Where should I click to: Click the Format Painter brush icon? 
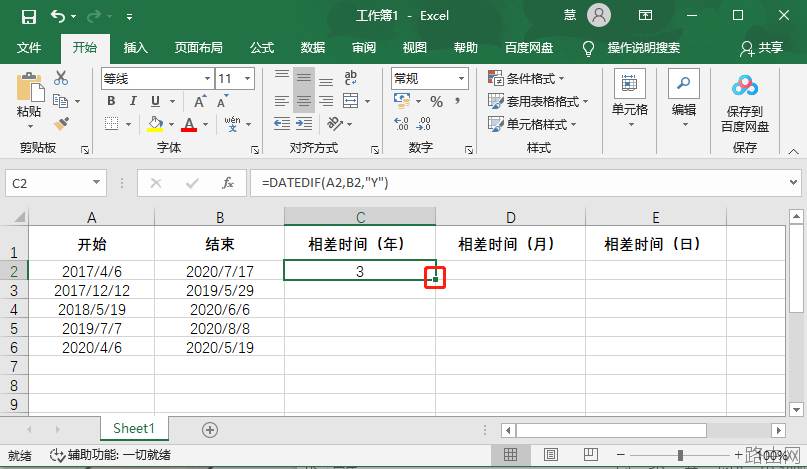[61, 124]
